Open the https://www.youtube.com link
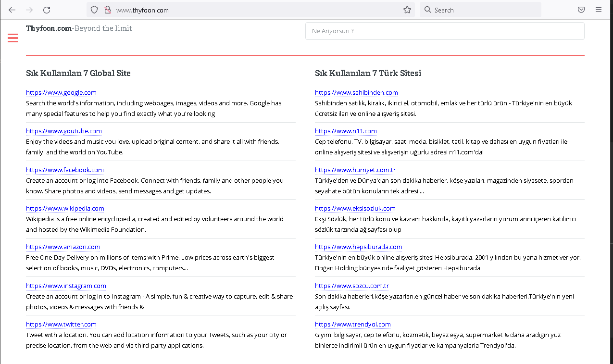Screen dimensions: 613x364 (64, 131)
